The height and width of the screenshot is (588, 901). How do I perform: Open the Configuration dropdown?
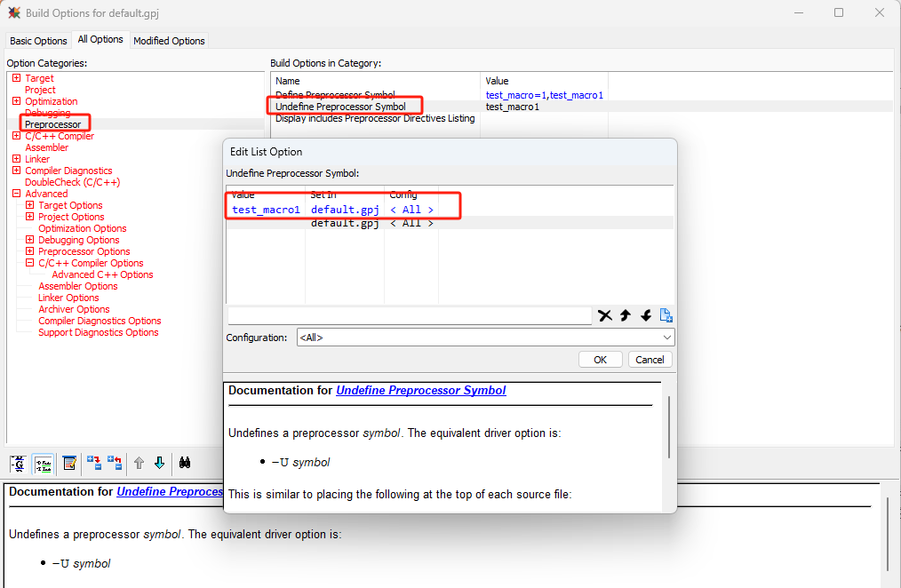point(485,338)
